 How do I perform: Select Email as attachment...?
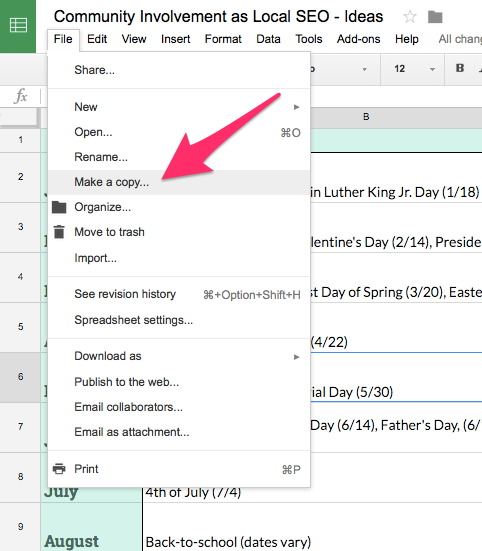coord(179,432)
